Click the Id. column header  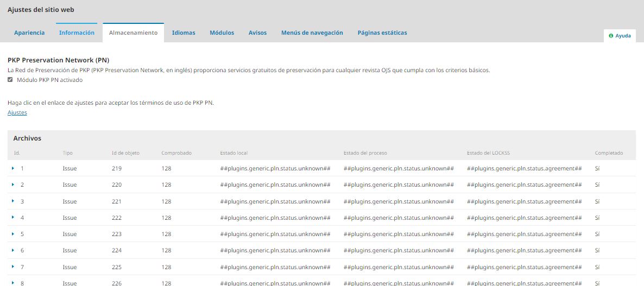pos(17,153)
